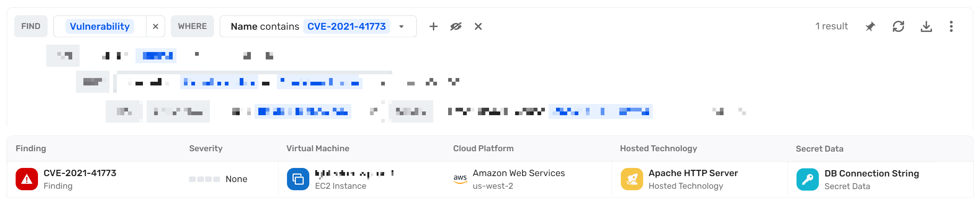Click the red CVE finding alert icon
Screen dimensions: 980x201
pos(27,179)
